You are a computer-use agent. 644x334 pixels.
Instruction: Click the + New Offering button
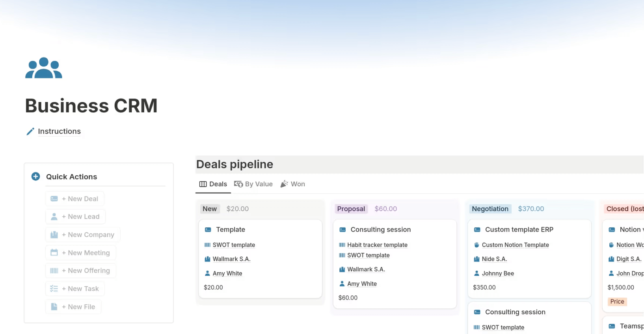(81, 271)
